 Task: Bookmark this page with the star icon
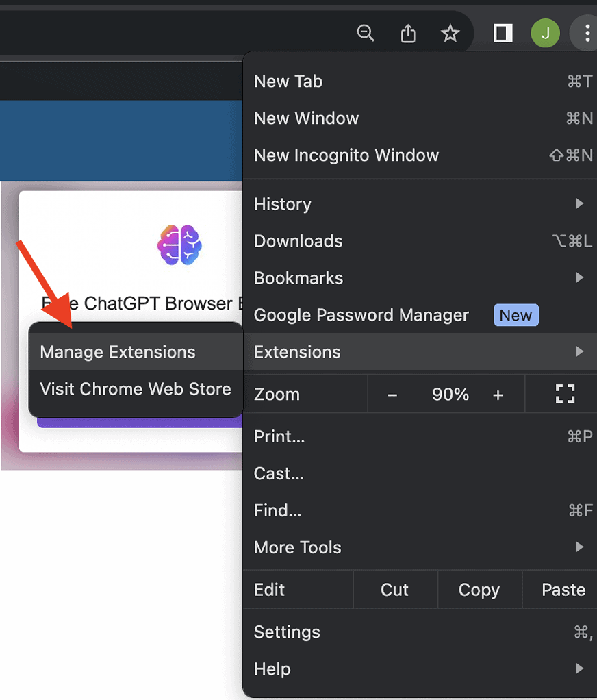[450, 33]
